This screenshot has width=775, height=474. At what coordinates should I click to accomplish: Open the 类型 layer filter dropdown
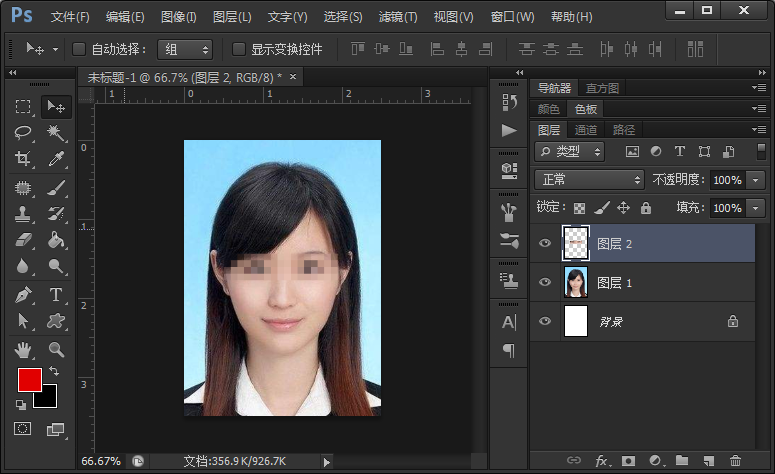tap(569, 151)
